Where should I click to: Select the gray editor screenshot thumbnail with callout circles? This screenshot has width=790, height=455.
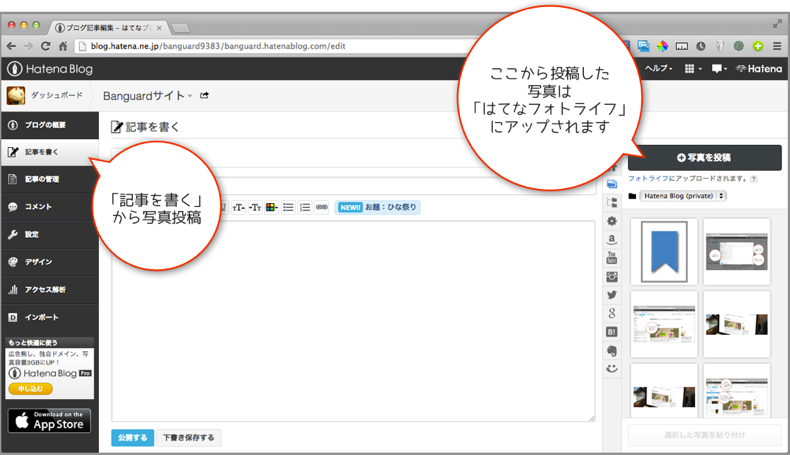coord(737,251)
